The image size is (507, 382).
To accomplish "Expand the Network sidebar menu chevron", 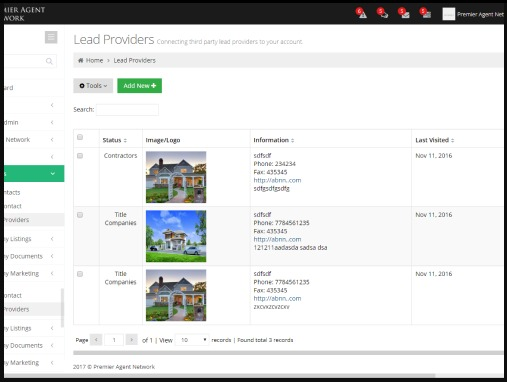I will [x=52, y=140].
